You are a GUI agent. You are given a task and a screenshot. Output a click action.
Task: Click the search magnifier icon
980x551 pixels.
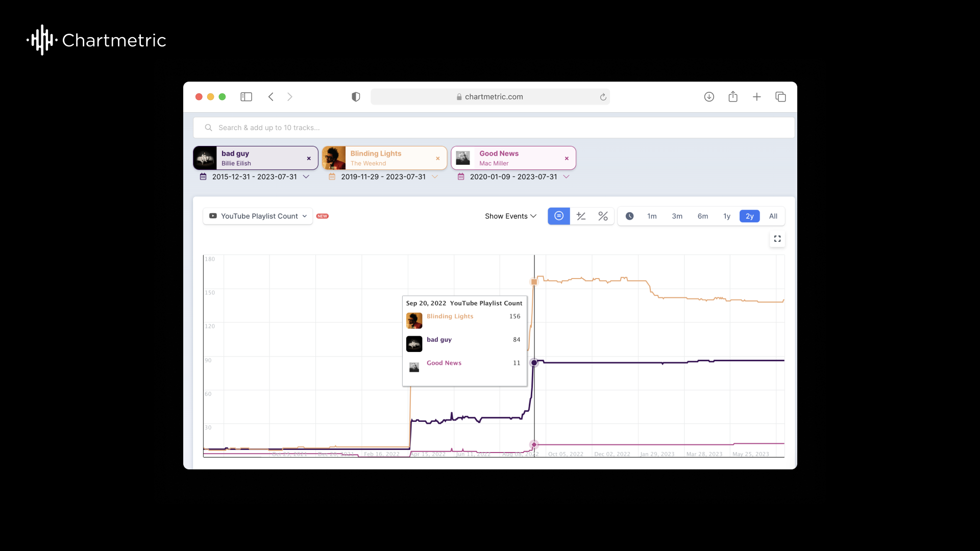pos(208,128)
